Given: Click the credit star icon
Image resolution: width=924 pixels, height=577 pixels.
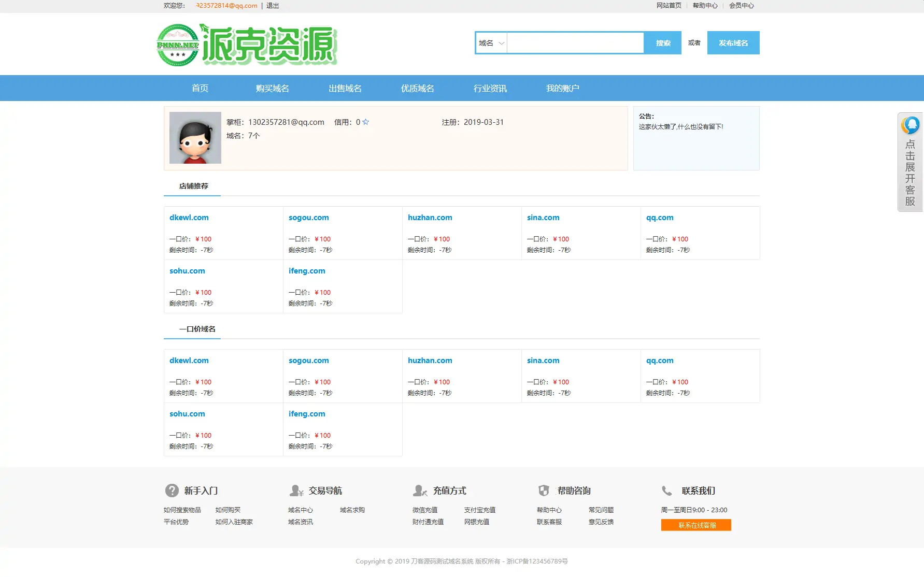Looking at the screenshot, I should pos(366,122).
